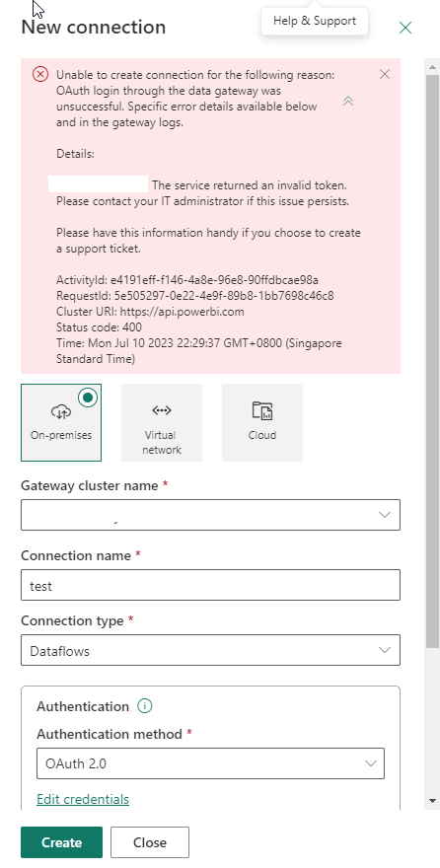This screenshot has width=440, height=868.
Task: Open the Connection type Dataflows dropdown
Action: click(x=210, y=650)
